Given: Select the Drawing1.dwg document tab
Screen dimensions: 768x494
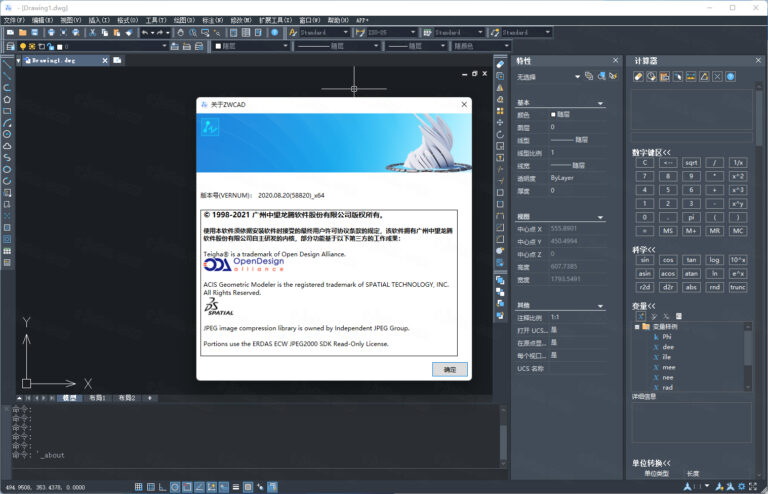Looking at the screenshot, I should pos(66,60).
